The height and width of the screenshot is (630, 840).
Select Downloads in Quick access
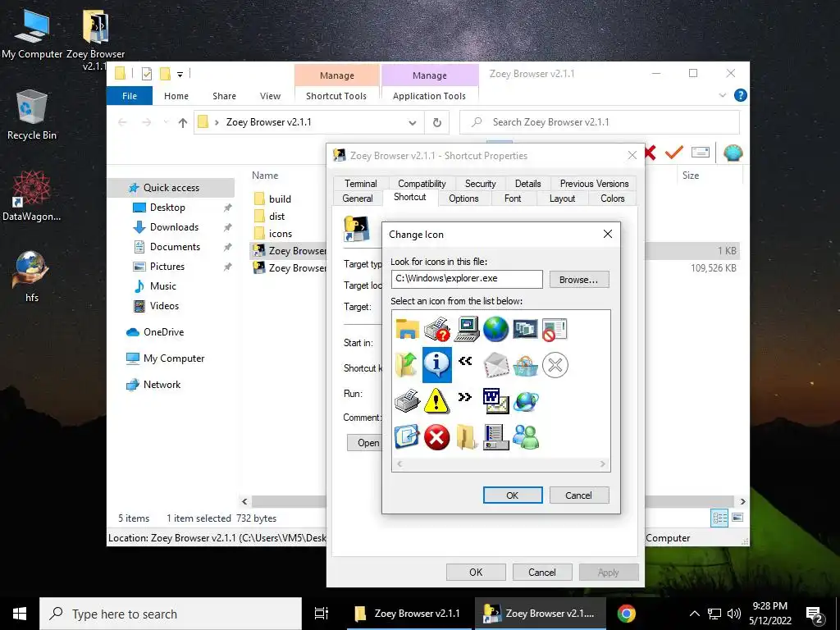coord(174,227)
